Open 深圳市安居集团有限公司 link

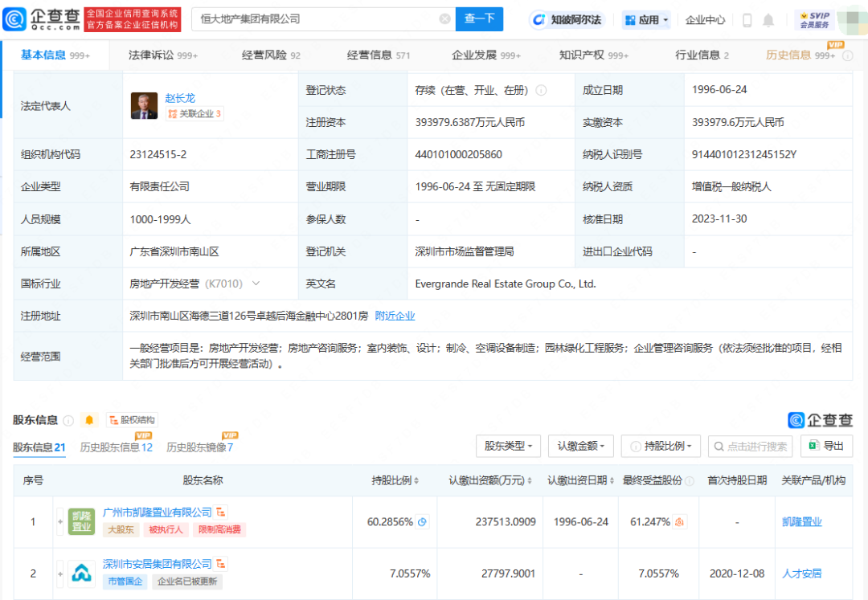click(158, 564)
